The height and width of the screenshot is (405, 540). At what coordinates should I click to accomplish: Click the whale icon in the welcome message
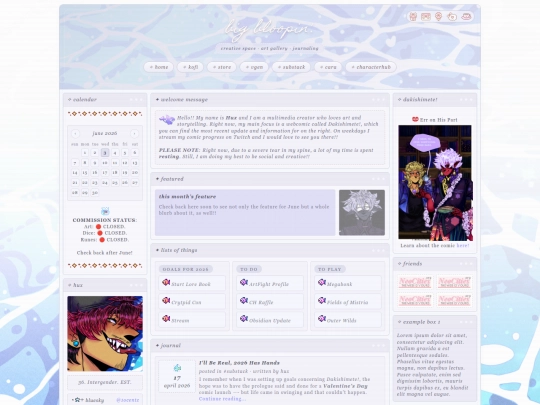tap(167, 120)
